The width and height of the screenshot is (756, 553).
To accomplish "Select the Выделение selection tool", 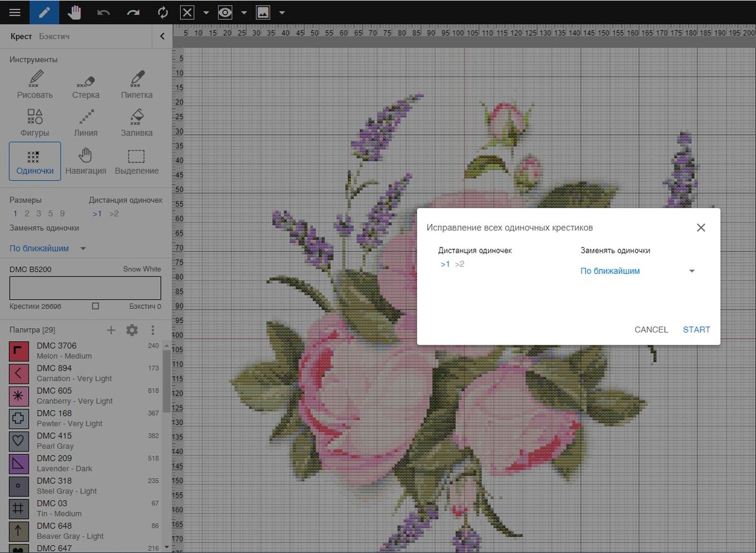I will tap(137, 161).
